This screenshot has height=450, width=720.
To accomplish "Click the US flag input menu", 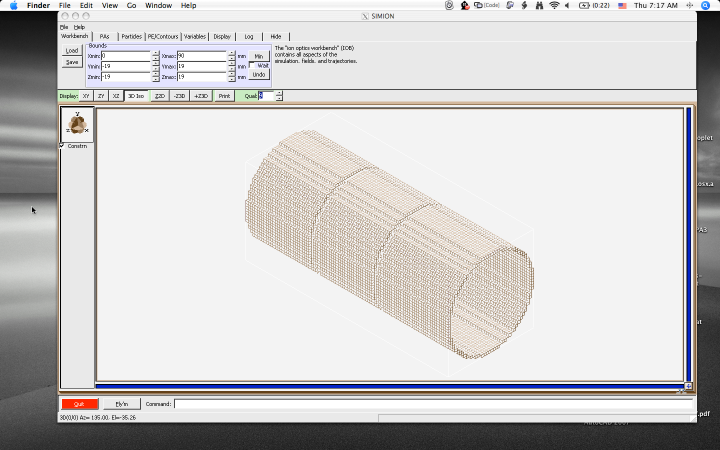I will 622,6.
